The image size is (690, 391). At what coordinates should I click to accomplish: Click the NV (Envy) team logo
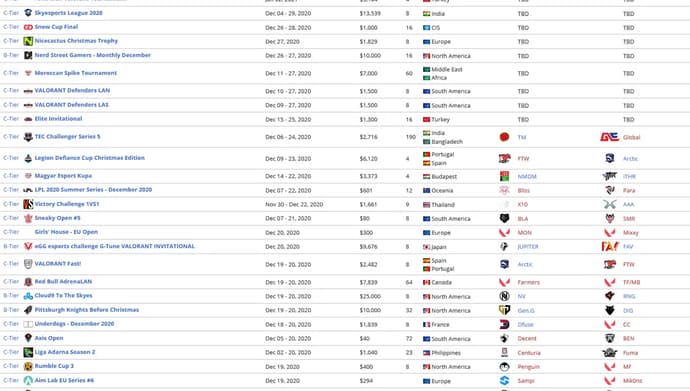(x=504, y=296)
